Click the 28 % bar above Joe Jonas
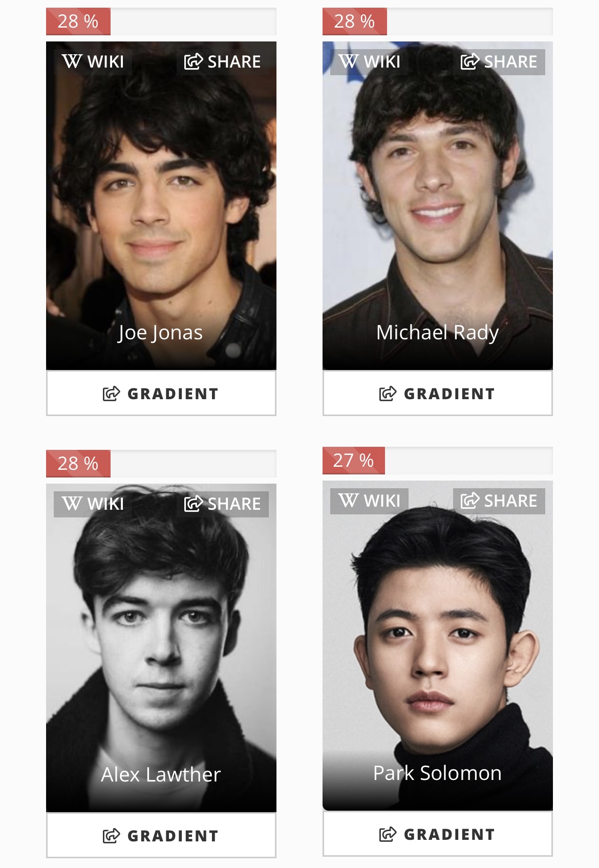599x868 pixels. click(161, 21)
